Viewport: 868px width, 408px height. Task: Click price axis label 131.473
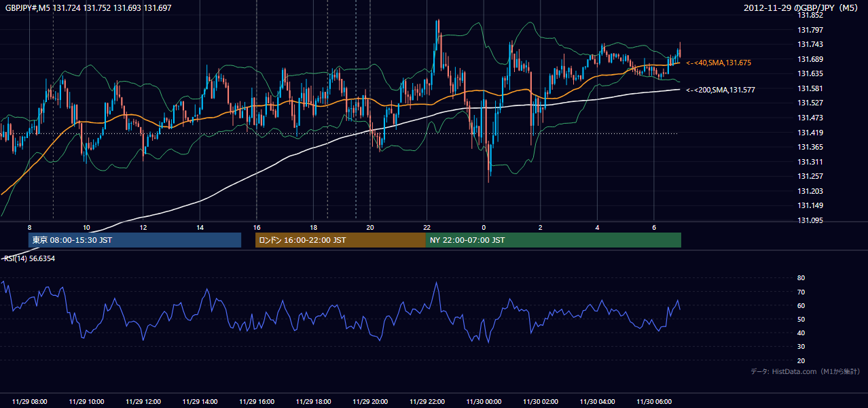810,118
